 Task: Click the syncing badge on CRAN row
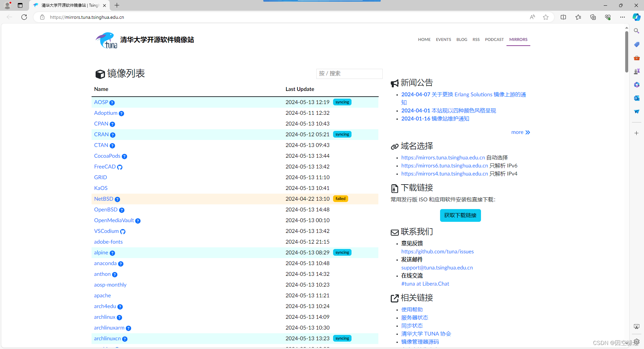click(342, 134)
